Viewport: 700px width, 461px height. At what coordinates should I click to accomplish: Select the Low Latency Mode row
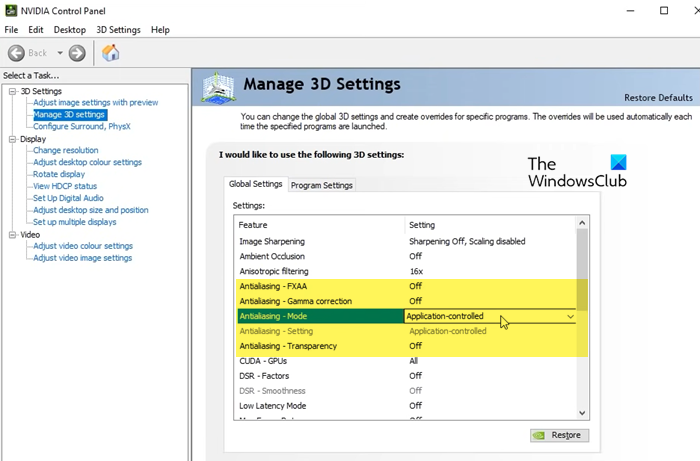[x=320, y=406]
